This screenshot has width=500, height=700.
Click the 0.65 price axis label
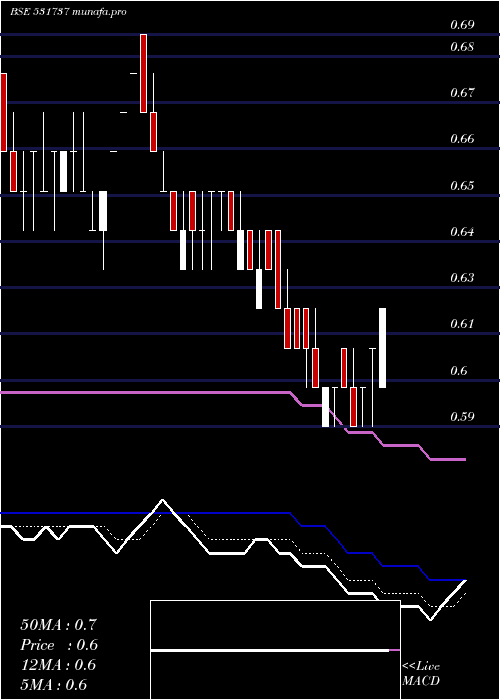point(462,185)
